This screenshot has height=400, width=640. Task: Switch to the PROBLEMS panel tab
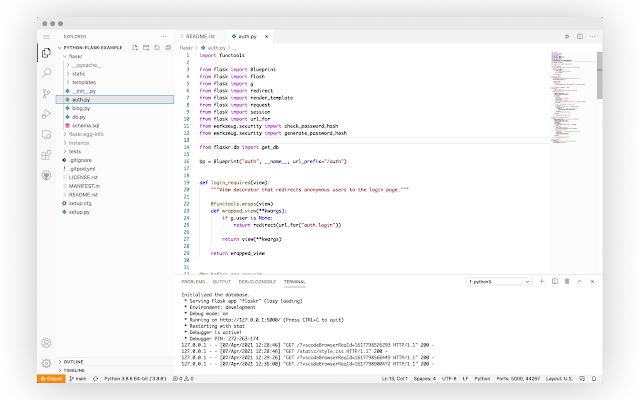pyautogui.click(x=193, y=283)
